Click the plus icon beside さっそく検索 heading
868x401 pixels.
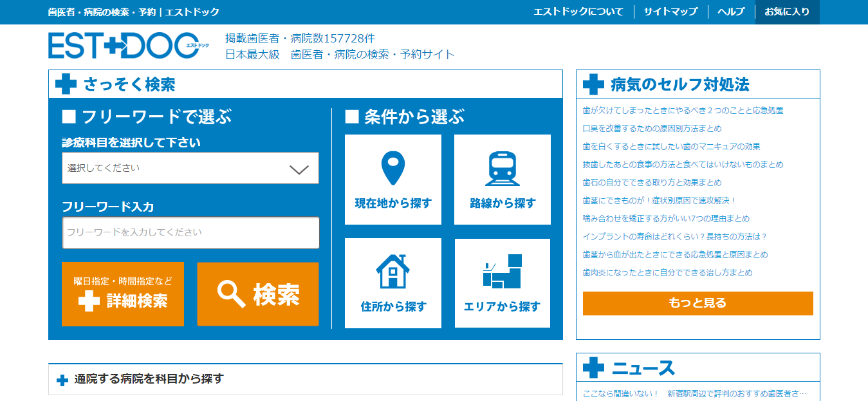(x=66, y=84)
